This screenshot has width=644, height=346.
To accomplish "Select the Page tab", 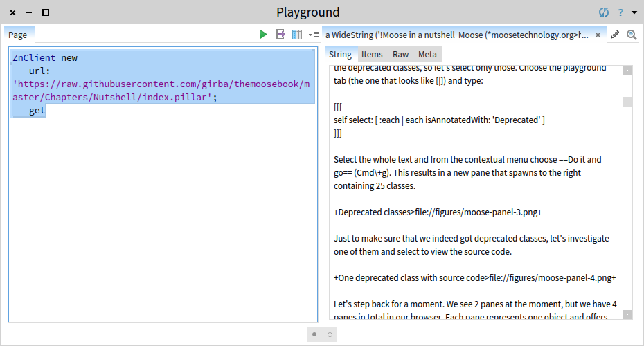I will 18,35.
